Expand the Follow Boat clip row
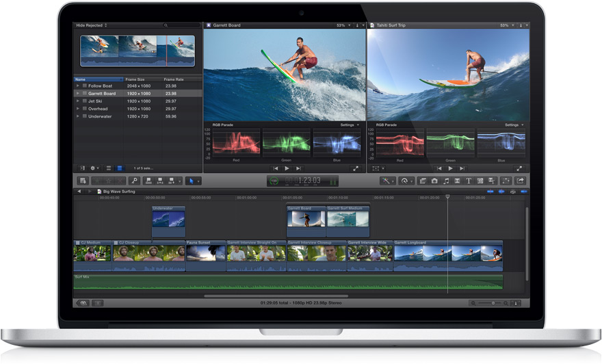Viewport: 602px width, 364px height. pyautogui.click(x=78, y=86)
